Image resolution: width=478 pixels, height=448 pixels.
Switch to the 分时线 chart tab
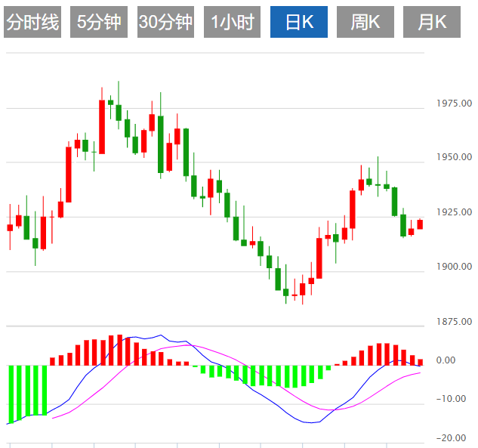32,22
